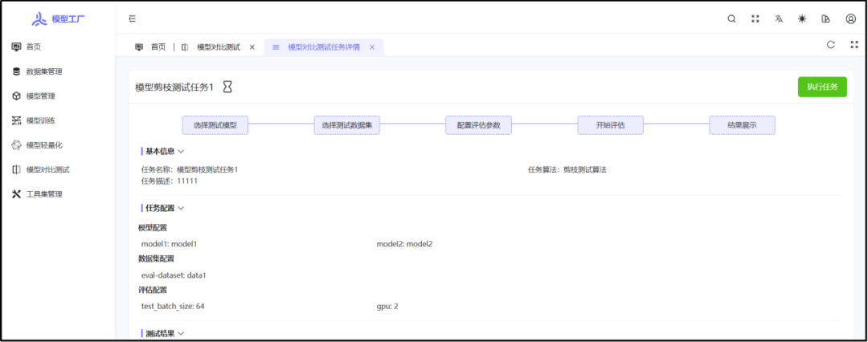Click the fullscreen icon in top header
Viewport: 868px width, 342px height.
point(755,19)
